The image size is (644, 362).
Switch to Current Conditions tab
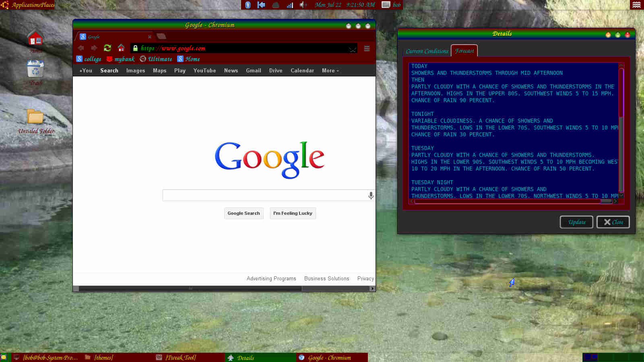coord(427,51)
